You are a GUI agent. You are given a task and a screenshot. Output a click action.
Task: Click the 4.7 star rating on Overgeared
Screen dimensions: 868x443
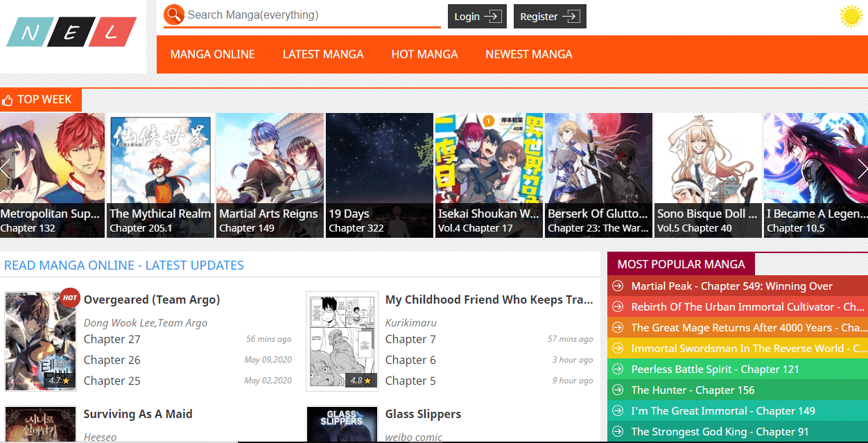59,381
